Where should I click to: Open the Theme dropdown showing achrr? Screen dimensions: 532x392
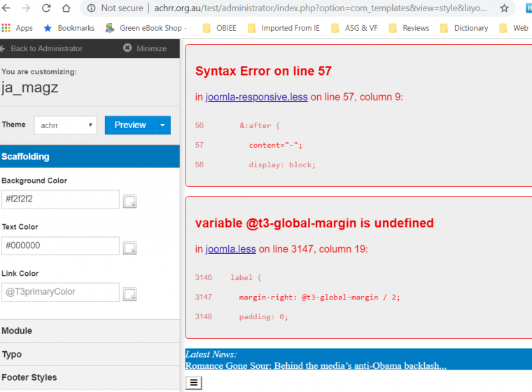pos(65,125)
